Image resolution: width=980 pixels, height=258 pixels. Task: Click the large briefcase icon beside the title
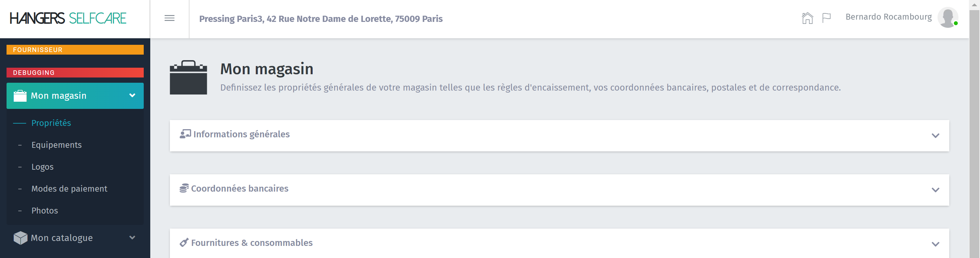pyautogui.click(x=188, y=77)
